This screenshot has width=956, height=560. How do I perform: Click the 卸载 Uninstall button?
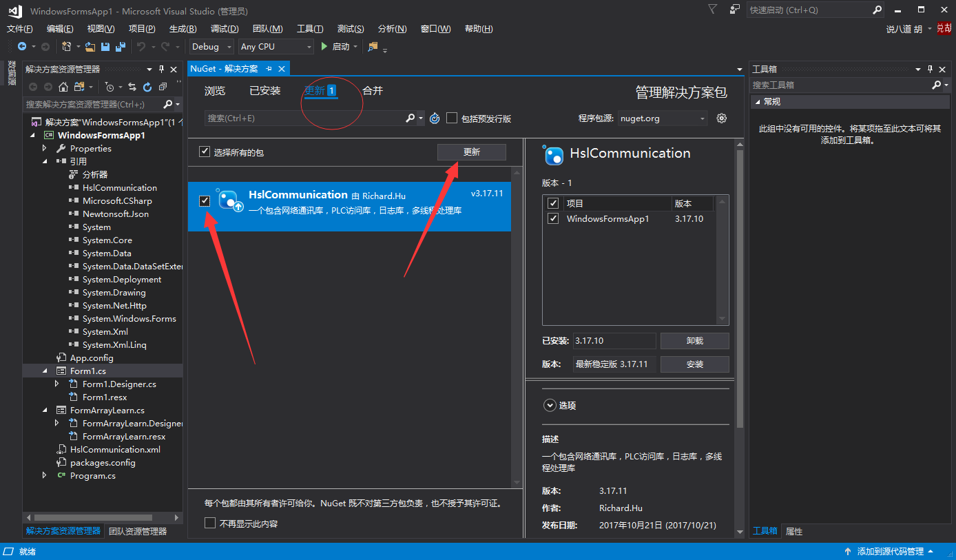pyautogui.click(x=694, y=341)
